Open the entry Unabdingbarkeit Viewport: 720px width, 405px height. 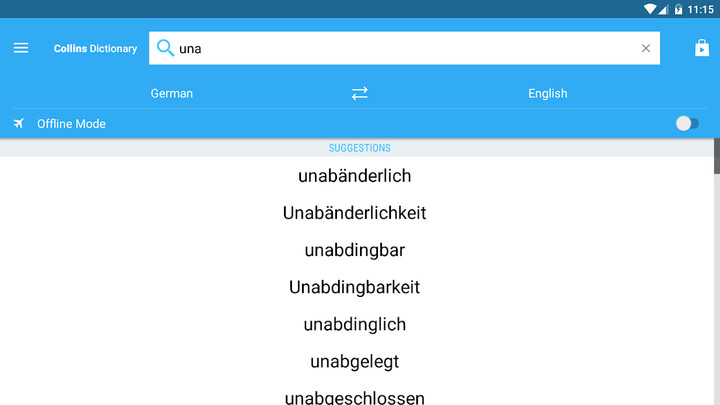[x=354, y=287]
